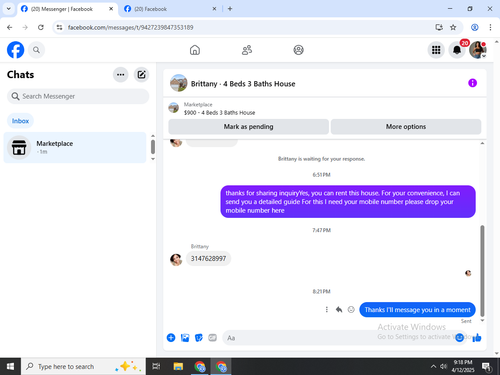The width and height of the screenshot is (500, 375).
Task: Open account profile picture menu
Action: [x=478, y=50]
